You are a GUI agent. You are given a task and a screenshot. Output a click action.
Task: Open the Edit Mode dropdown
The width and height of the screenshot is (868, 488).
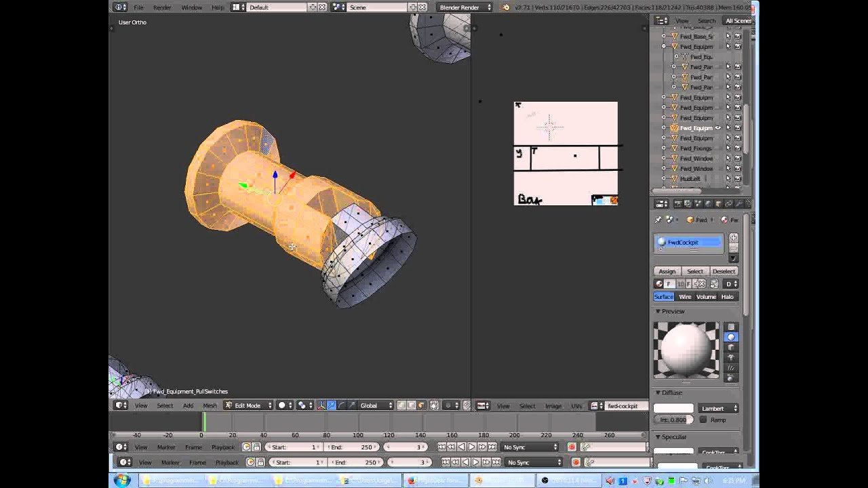(x=248, y=405)
